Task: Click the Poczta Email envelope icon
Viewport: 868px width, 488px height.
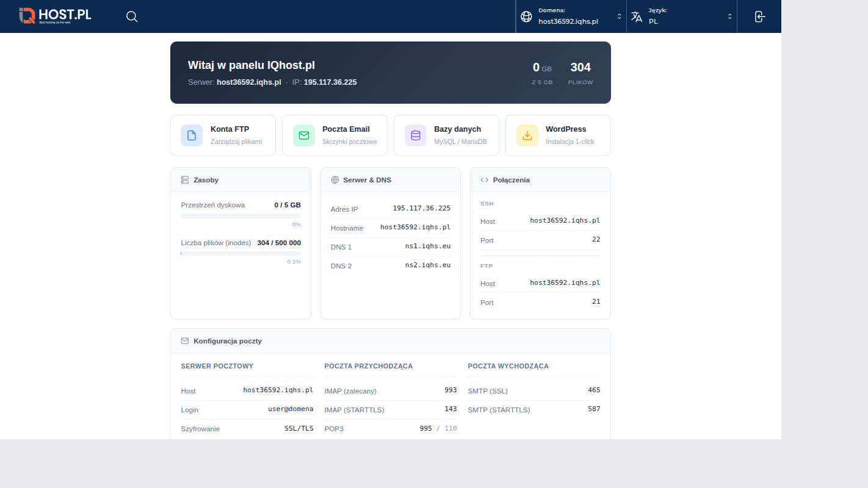Action: click(x=304, y=135)
